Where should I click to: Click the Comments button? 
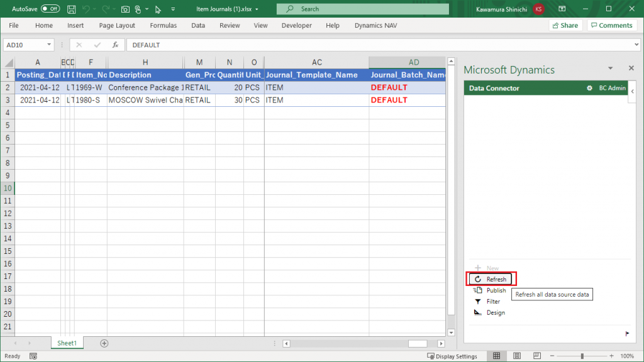612,25
